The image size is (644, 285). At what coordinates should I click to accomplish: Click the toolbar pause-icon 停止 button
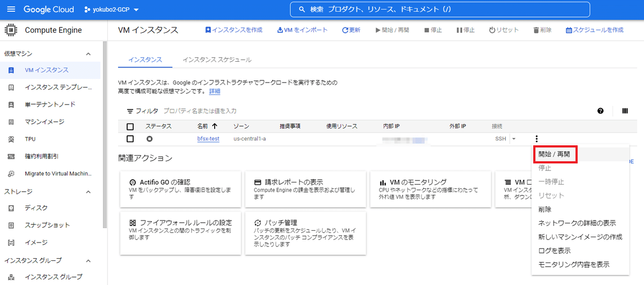tap(466, 30)
